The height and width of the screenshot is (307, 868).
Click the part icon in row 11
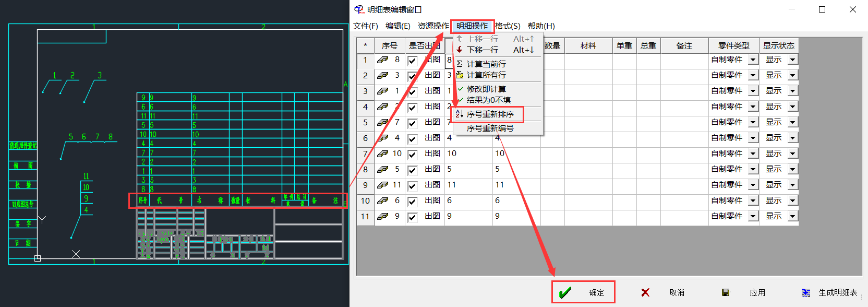click(383, 216)
